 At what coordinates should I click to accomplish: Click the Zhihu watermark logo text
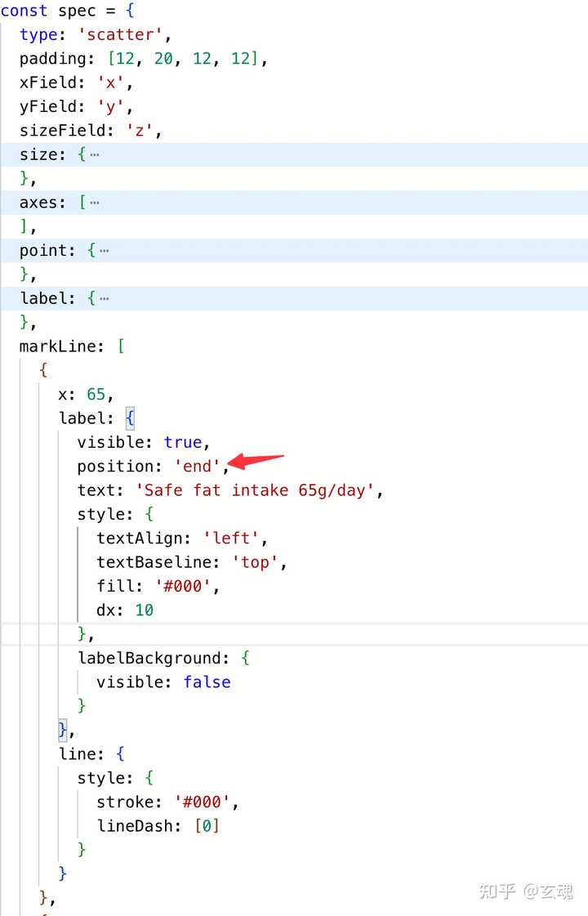point(497,890)
